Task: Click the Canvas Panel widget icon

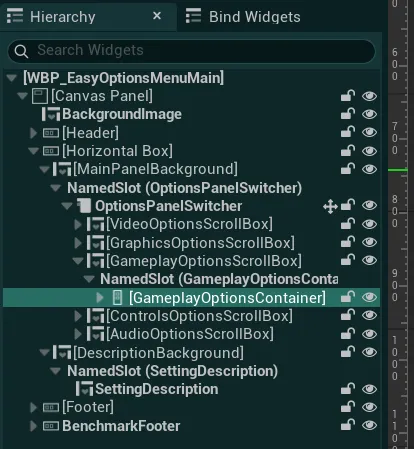Action: pos(40,96)
